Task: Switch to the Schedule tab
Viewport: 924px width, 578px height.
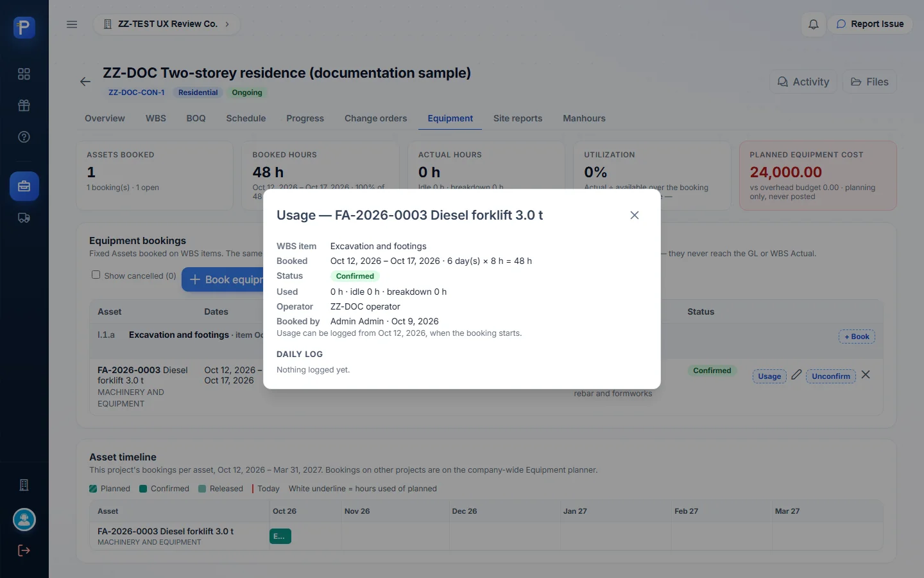Action: tap(246, 118)
